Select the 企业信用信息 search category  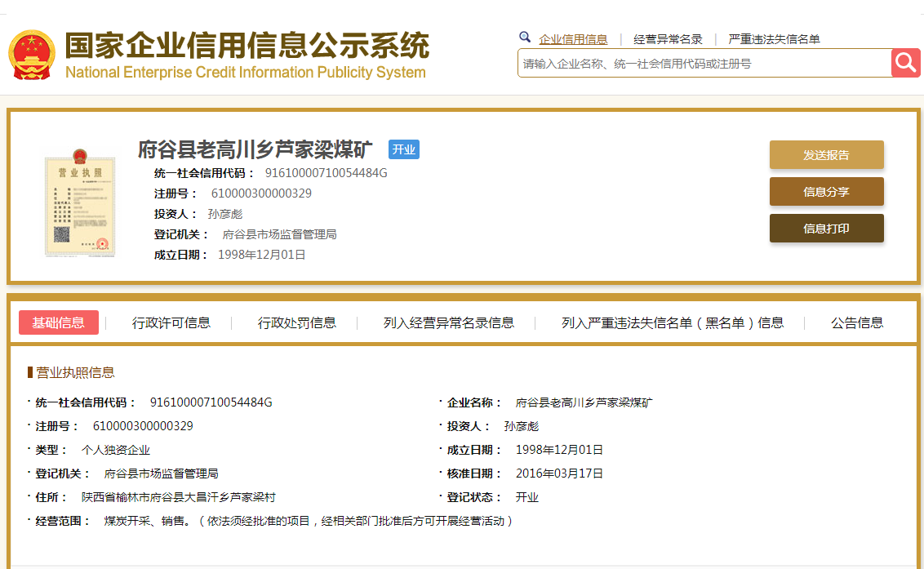click(573, 39)
